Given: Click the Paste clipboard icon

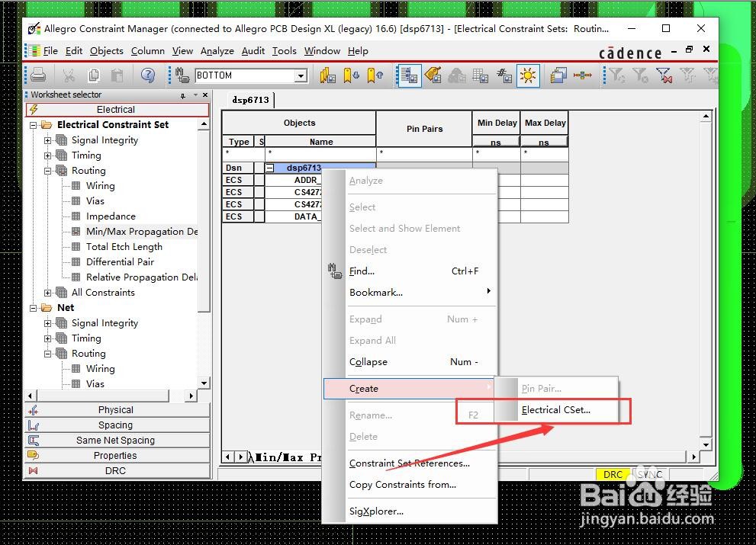Looking at the screenshot, I should pos(117,75).
